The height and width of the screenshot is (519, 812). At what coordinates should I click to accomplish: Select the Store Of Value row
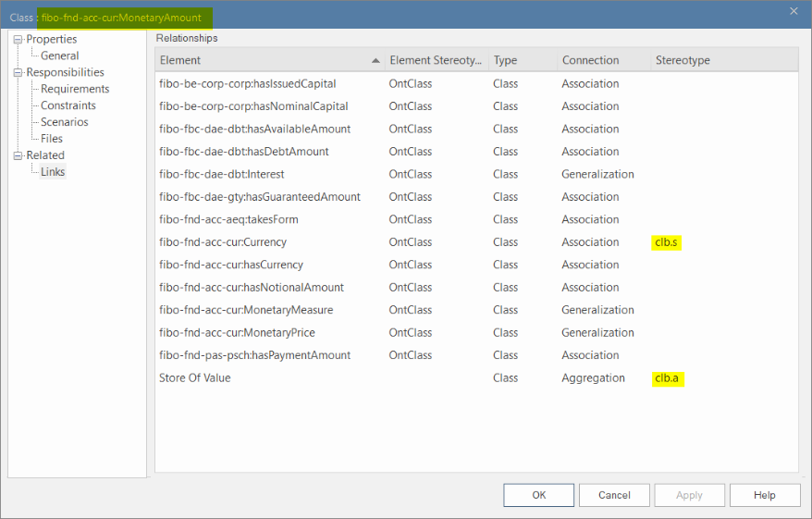pyautogui.click(x=195, y=378)
